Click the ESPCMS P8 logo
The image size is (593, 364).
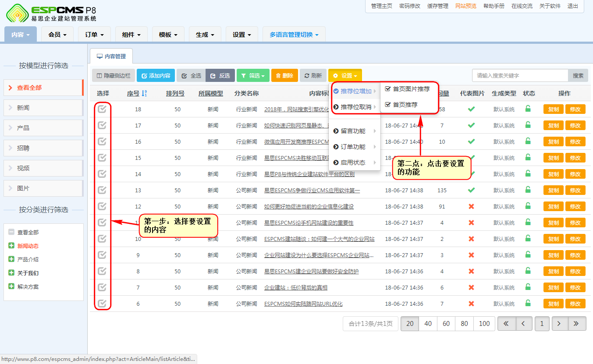[x=51, y=13]
